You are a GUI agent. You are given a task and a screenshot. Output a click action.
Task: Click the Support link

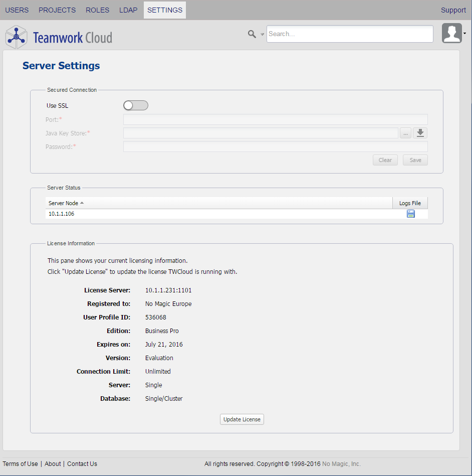[x=453, y=10]
